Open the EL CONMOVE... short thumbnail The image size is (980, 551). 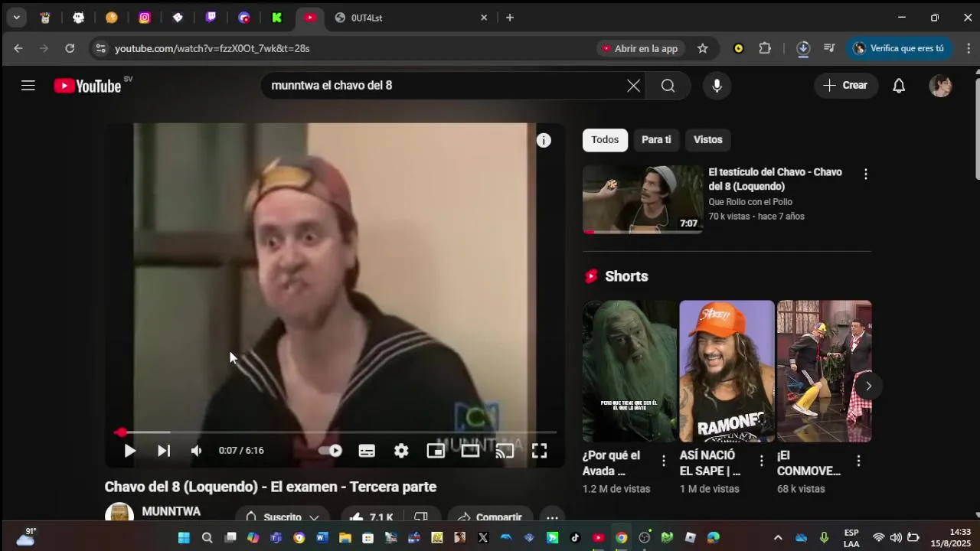pyautogui.click(x=824, y=371)
